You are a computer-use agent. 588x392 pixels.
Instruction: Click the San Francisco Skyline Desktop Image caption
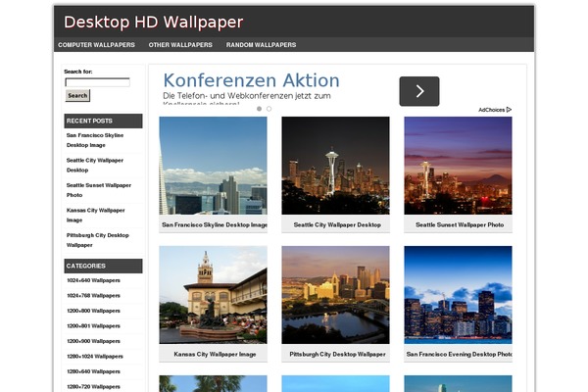pos(215,225)
